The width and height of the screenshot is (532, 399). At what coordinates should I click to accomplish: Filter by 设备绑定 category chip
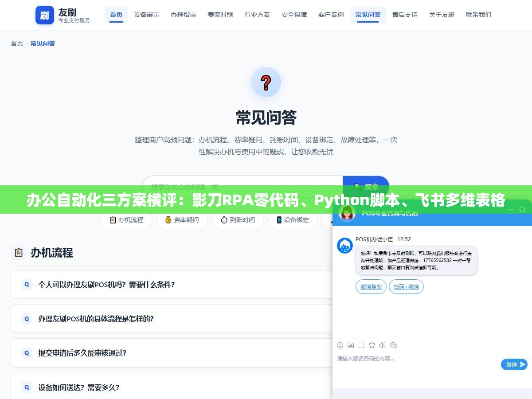pyautogui.click(x=293, y=220)
